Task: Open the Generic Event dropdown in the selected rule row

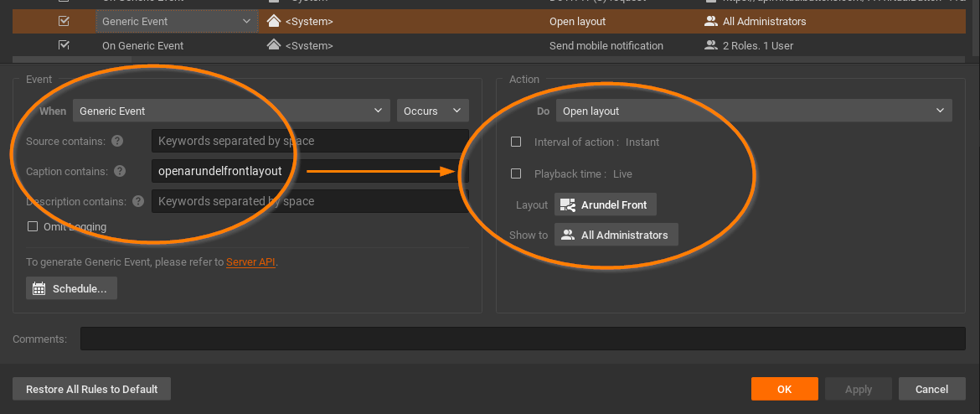Action: click(x=177, y=21)
